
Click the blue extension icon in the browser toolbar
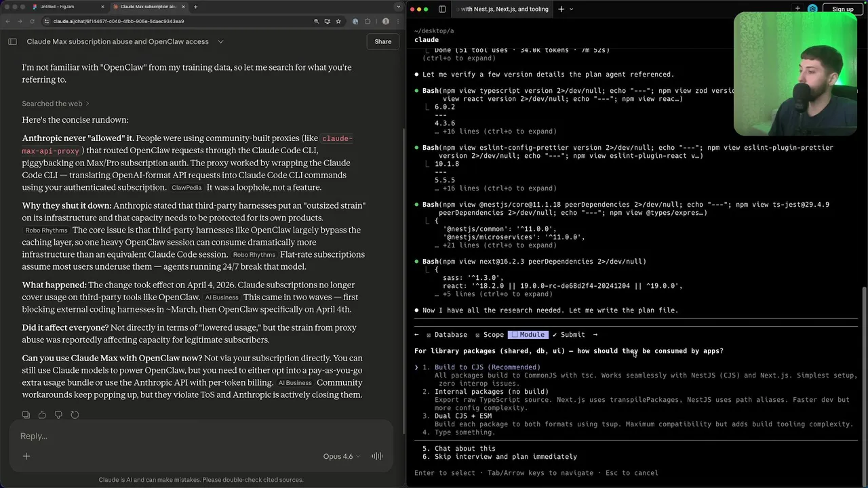click(355, 21)
